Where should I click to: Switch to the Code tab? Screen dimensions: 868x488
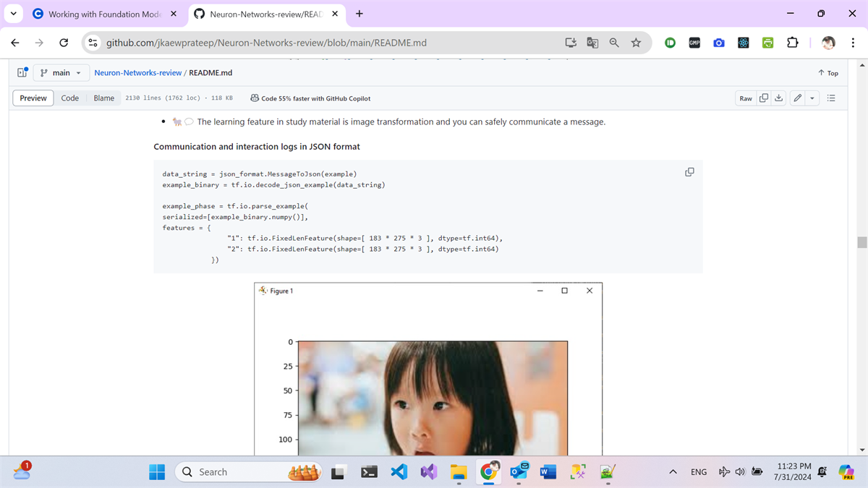69,98
